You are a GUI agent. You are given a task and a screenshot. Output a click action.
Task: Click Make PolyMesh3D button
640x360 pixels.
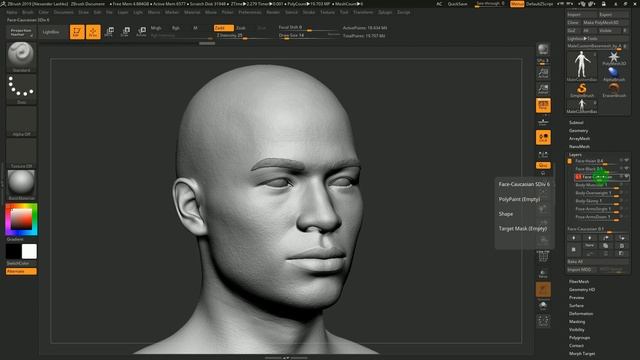pyautogui.click(x=605, y=22)
